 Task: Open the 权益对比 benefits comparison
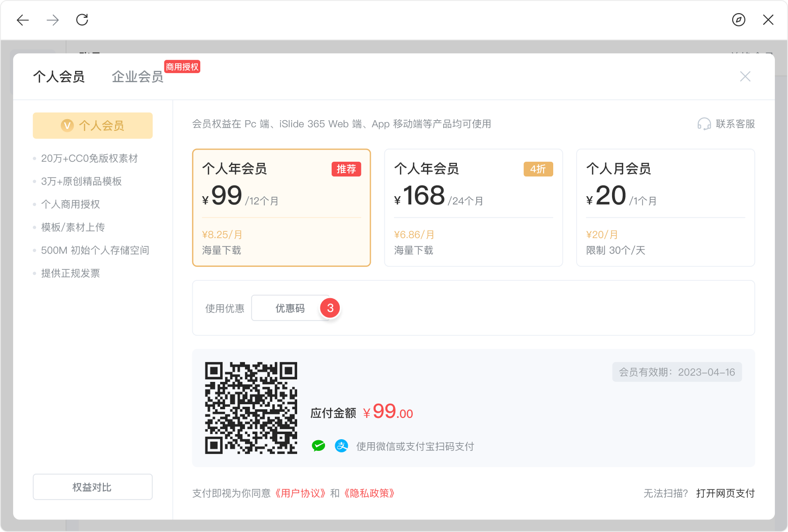pos(93,487)
